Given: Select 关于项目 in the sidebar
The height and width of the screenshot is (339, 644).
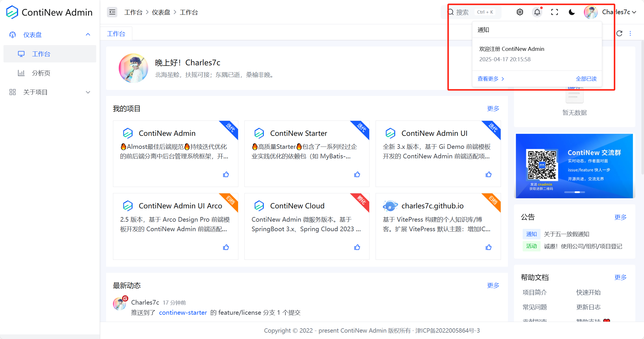Looking at the screenshot, I should click(x=50, y=92).
